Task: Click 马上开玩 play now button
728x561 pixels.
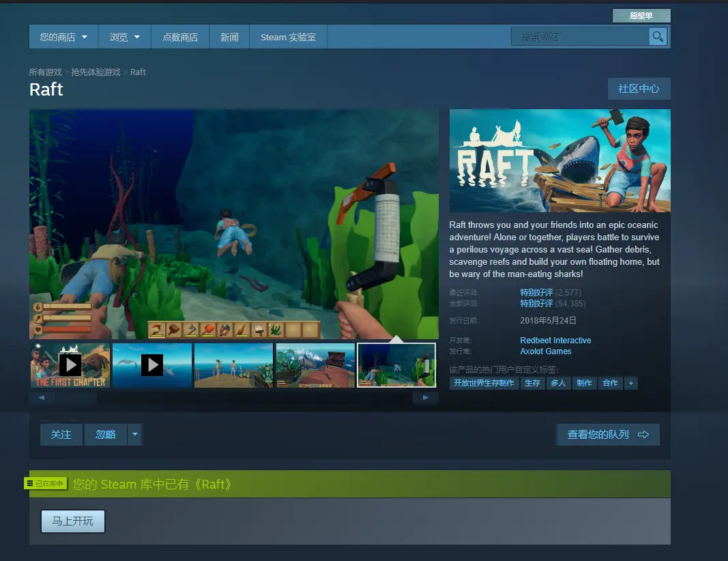Action: click(73, 521)
